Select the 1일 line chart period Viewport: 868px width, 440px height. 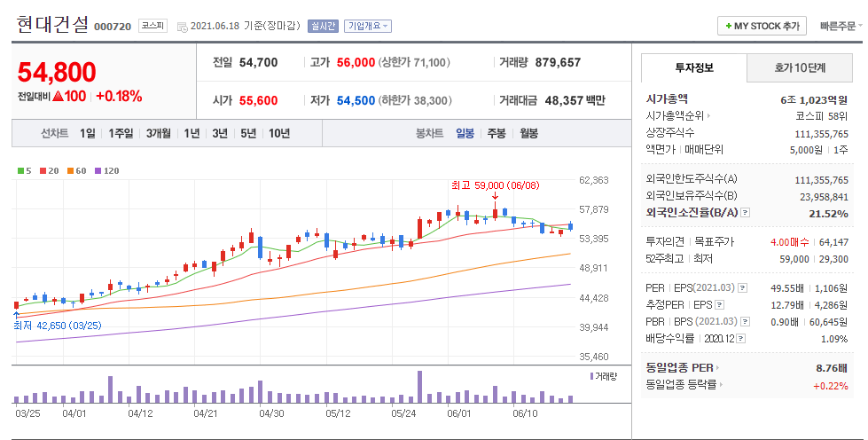[x=88, y=134]
